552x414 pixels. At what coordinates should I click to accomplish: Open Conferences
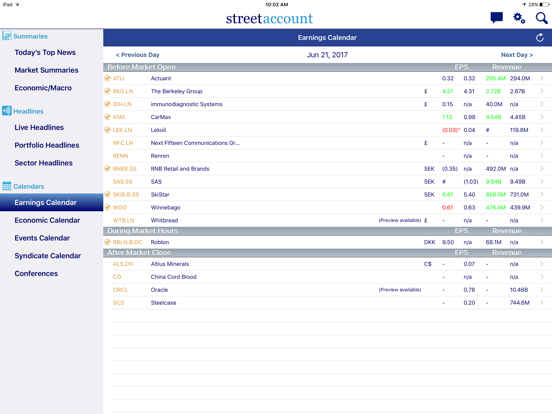tap(36, 274)
